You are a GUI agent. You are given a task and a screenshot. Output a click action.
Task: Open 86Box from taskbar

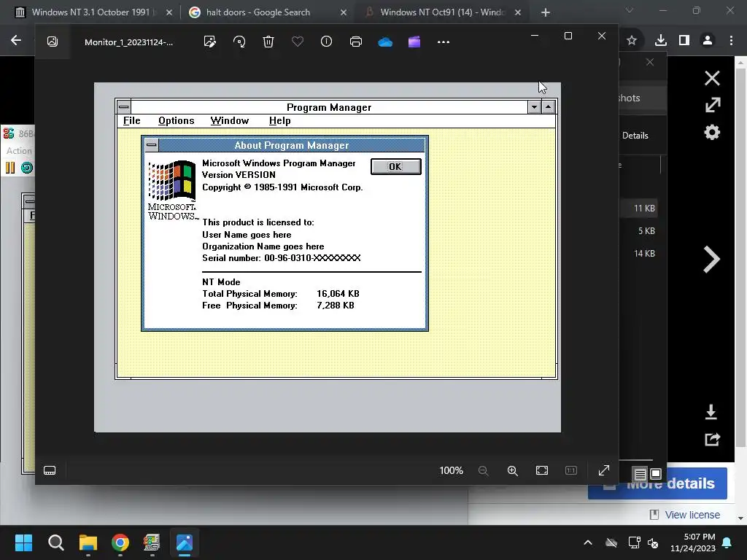pyautogui.click(x=152, y=542)
